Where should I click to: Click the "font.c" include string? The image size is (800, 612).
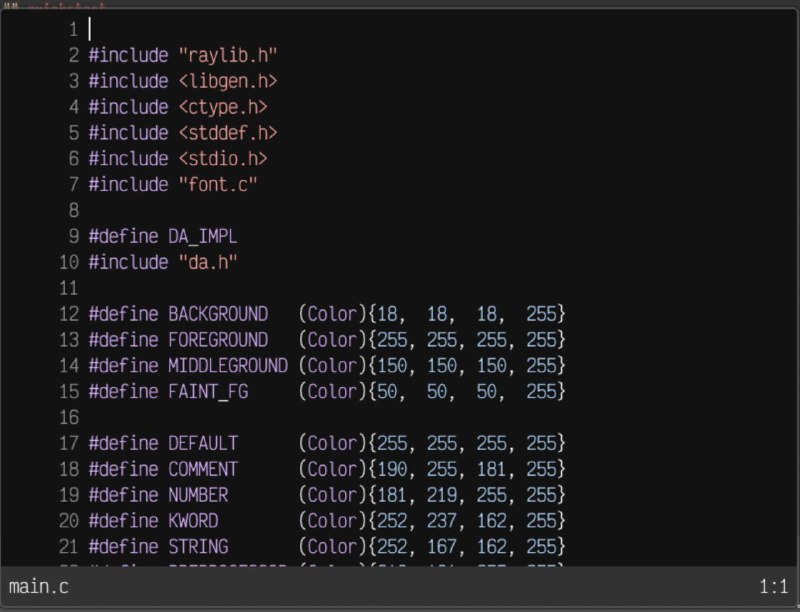click(218, 185)
